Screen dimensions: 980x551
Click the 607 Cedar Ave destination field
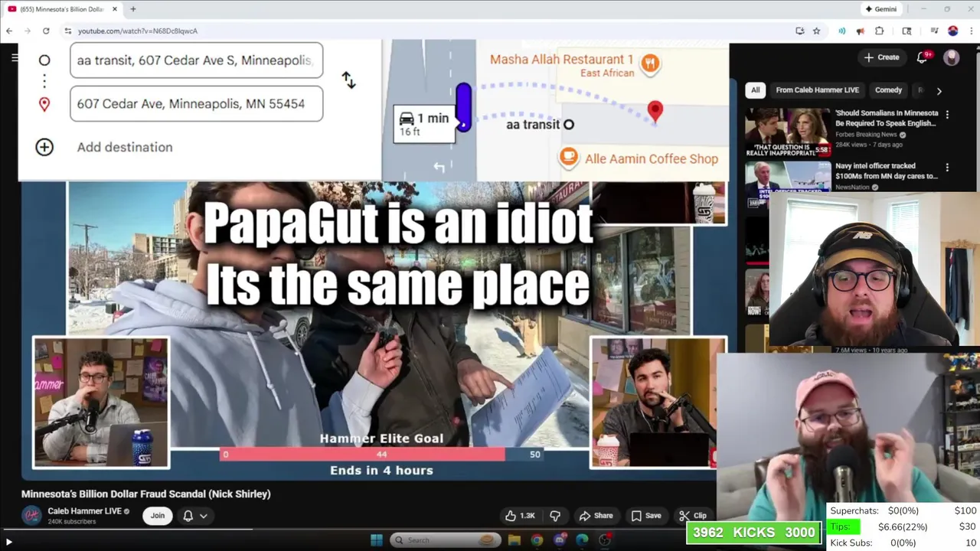pyautogui.click(x=196, y=103)
